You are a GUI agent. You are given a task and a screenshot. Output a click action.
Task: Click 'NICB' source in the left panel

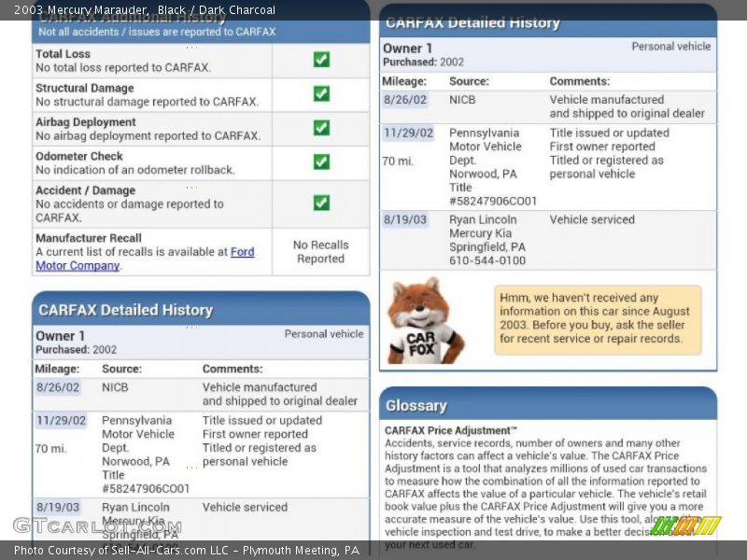click(115, 387)
